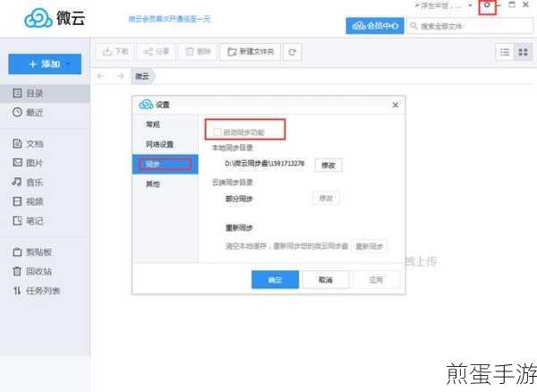
Task: Select the D:\微云同步盘 local path text
Action: pyautogui.click(x=265, y=163)
